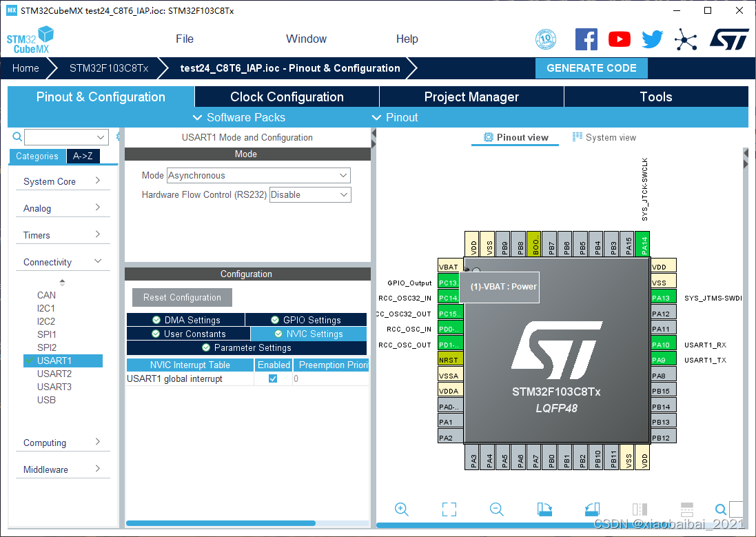The height and width of the screenshot is (537, 756).
Task: Click Reset Configuration button
Action: 182,297
